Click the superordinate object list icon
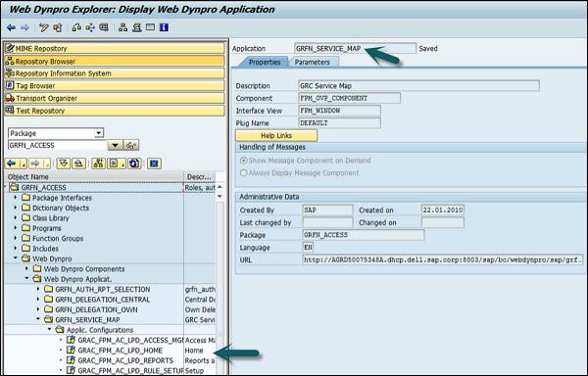The height and width of the screenshot is (376, 588). (x=99, y=164)
